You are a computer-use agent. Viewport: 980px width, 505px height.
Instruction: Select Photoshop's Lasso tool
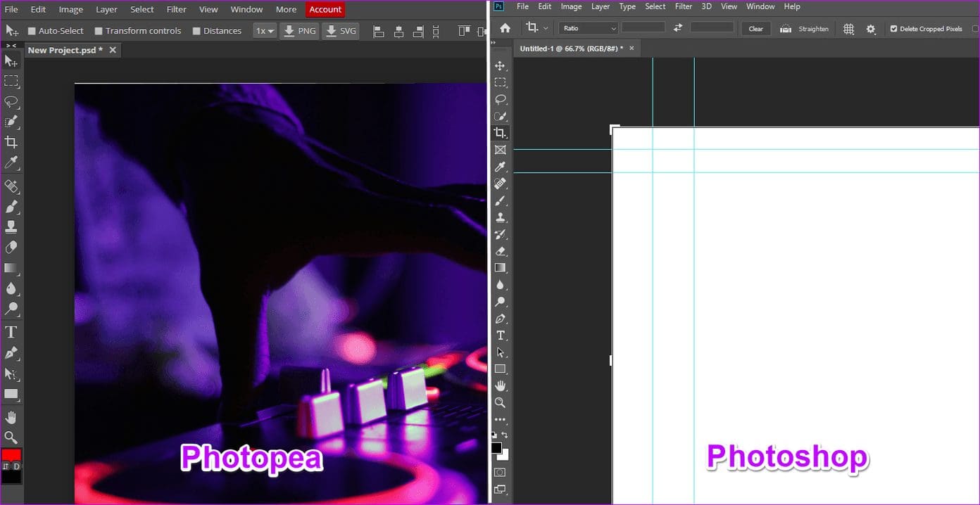click(x=500, y=99)
